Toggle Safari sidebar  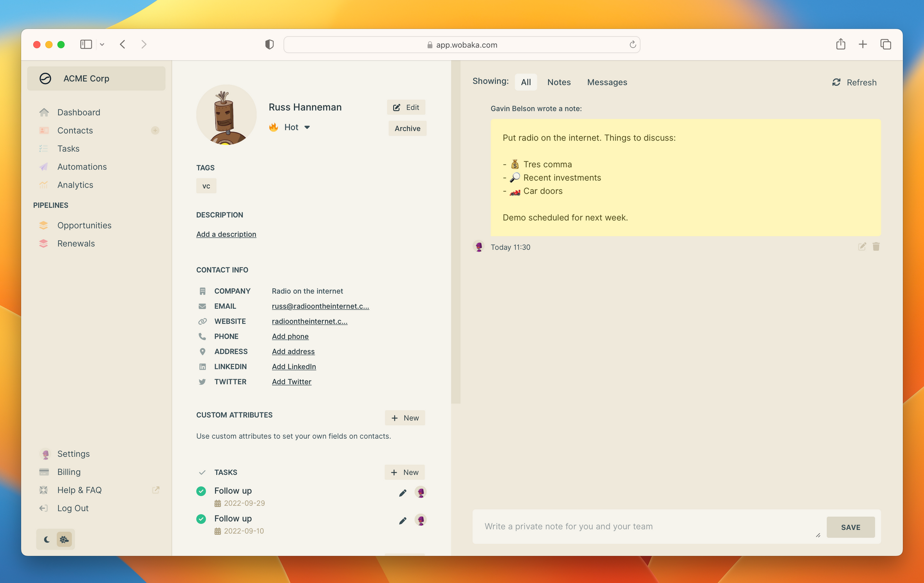click(86, 44)
